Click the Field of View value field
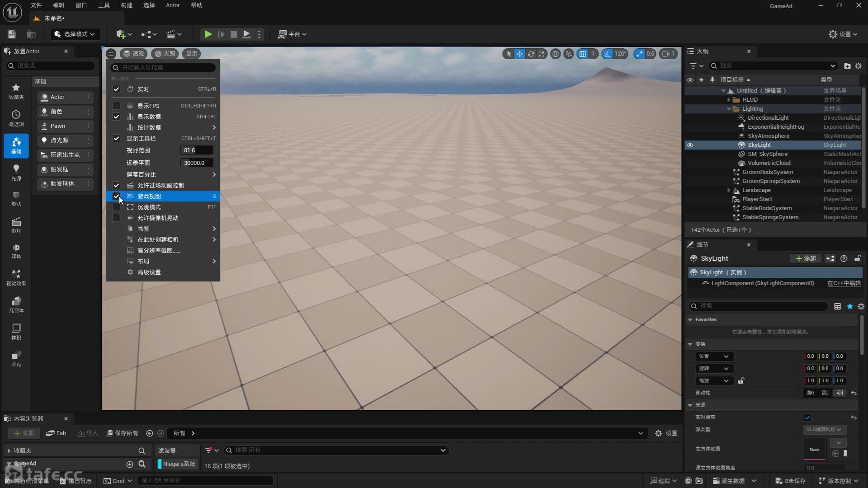This screenshot has height=488, width=868. tap(197, 150)
